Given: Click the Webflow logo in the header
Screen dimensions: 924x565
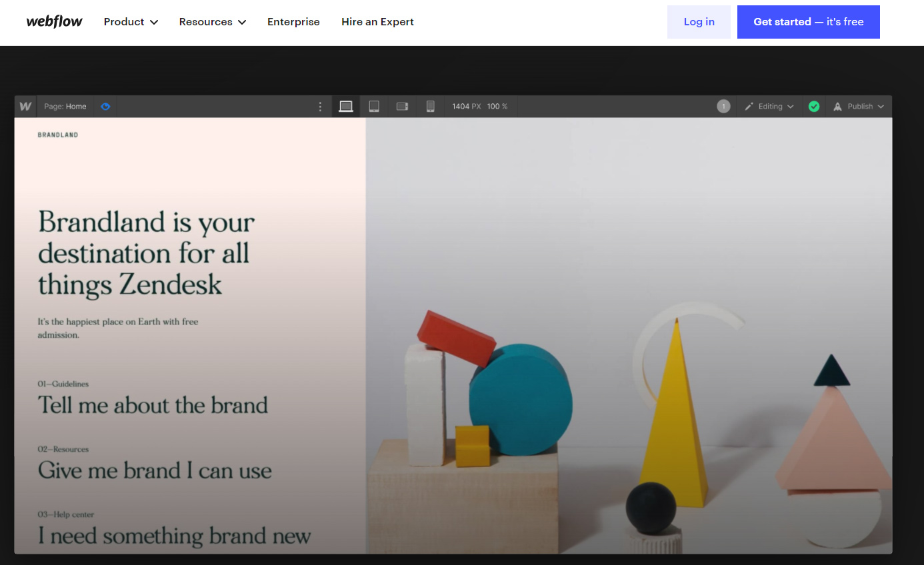Looking at the screenshot, I should 54,21.
